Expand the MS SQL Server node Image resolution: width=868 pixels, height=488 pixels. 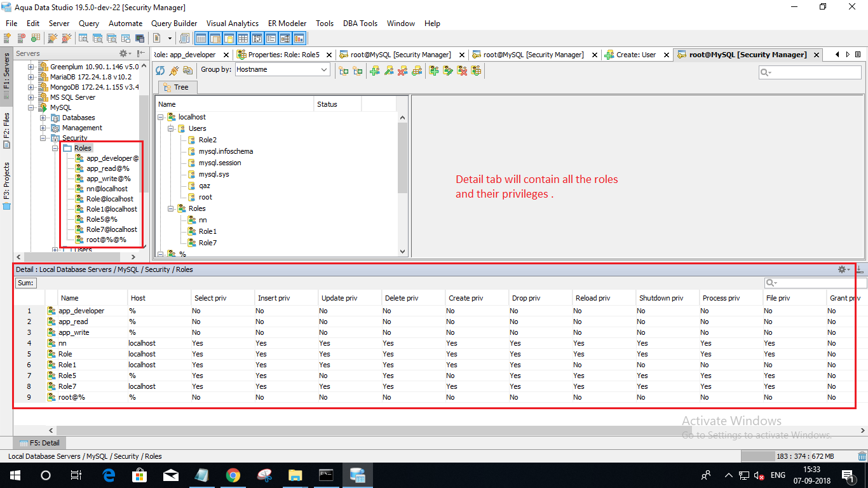click(x=31, y=97)
